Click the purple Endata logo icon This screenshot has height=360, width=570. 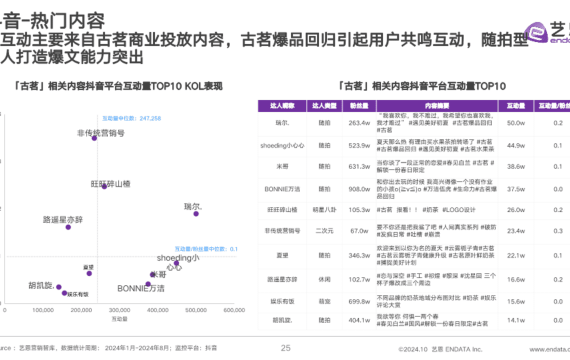536,33
